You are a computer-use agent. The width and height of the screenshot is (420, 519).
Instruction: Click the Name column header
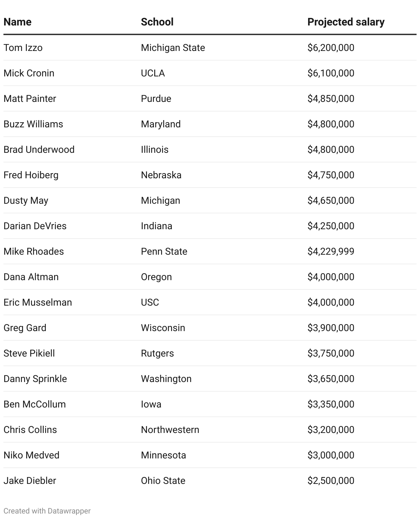18,22
